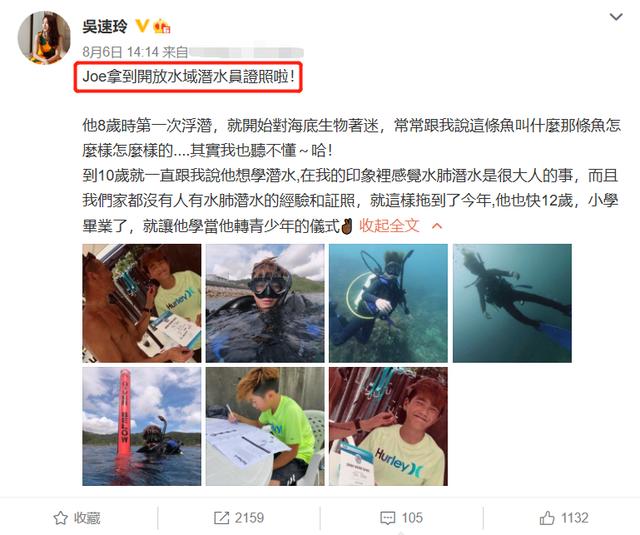
Task: Click the comment bubble icon
Action: 387,518
